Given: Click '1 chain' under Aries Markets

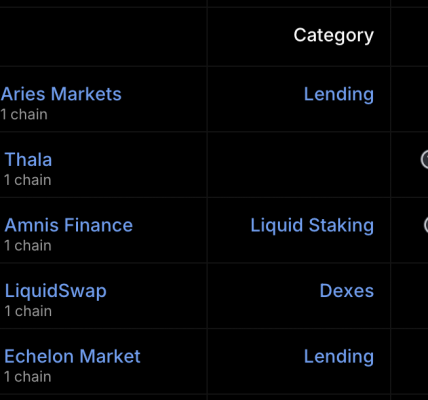Looking at the screenshot, I should [x=24, y=115].
